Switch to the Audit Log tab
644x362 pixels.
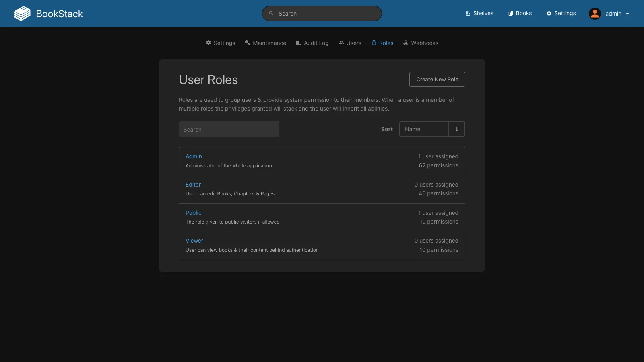[x=312, y=43]
